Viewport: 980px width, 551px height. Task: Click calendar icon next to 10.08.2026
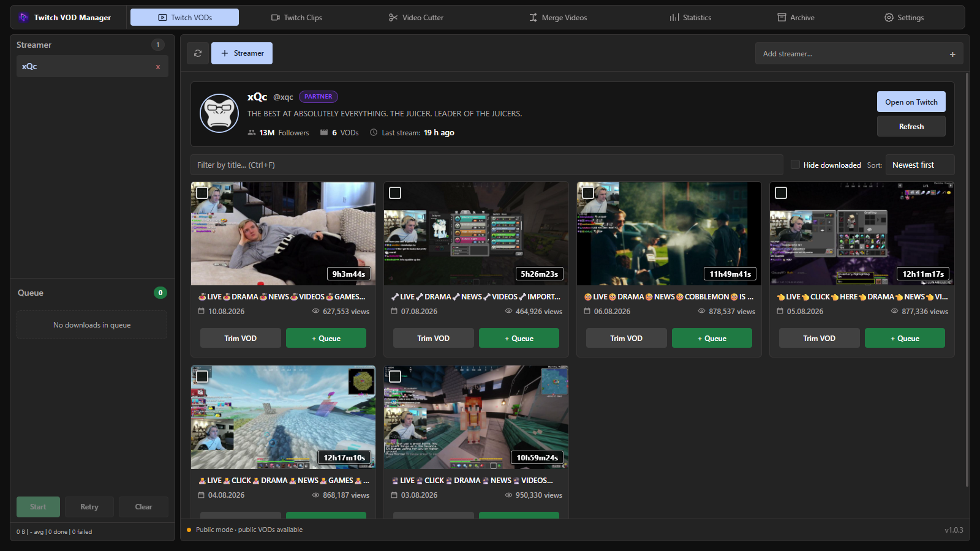[201, 311]
